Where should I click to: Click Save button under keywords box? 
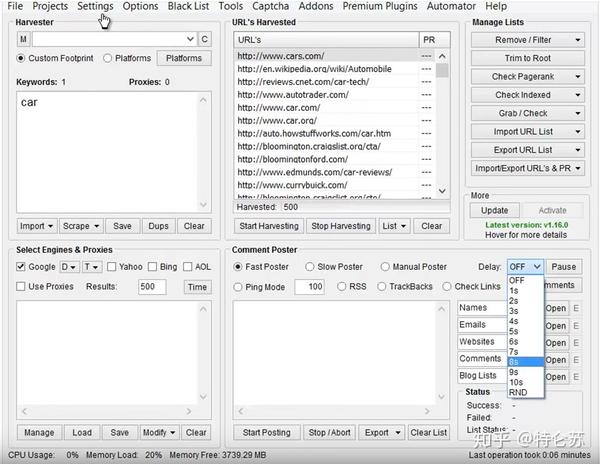tap(122, 226)
